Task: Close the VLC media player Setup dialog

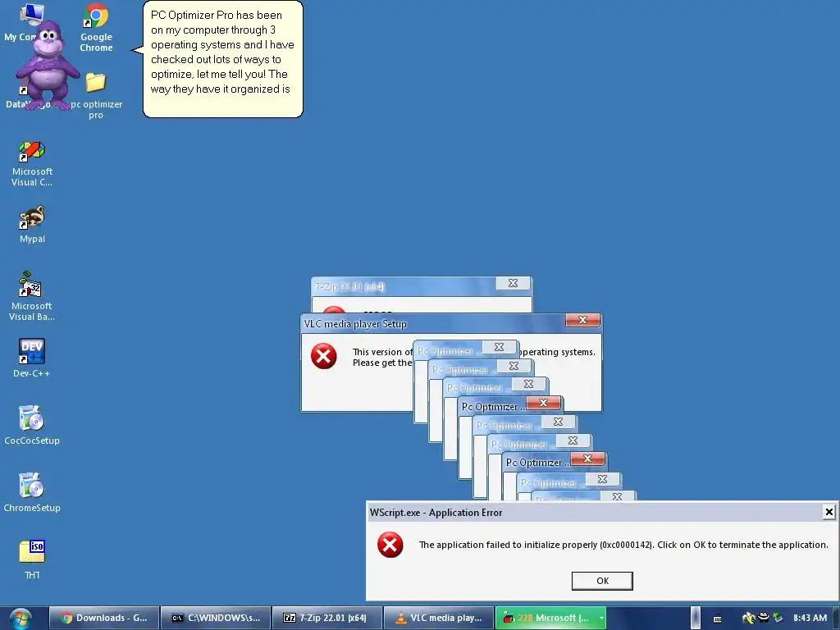Action: [583, 320]
